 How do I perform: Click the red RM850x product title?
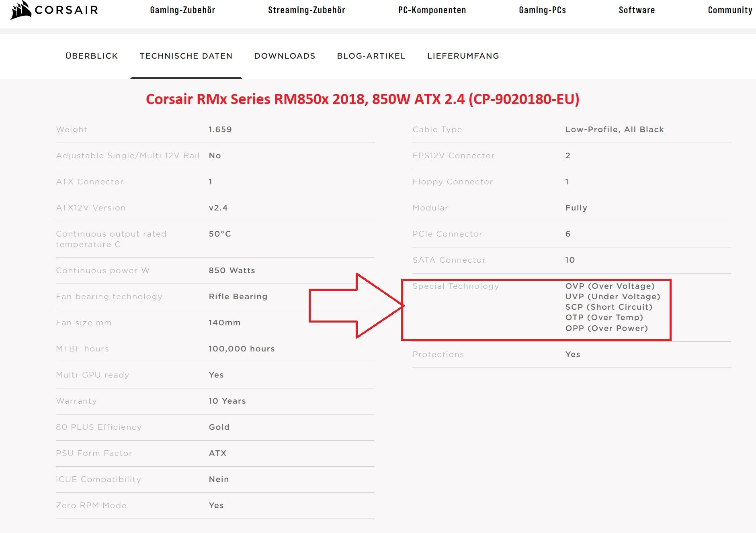click(363, 99)
